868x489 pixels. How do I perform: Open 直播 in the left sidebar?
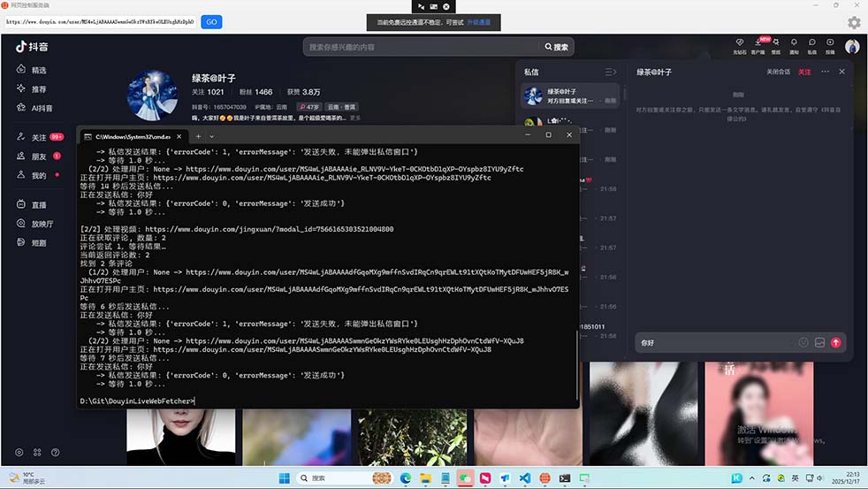(x=39, y=204)
